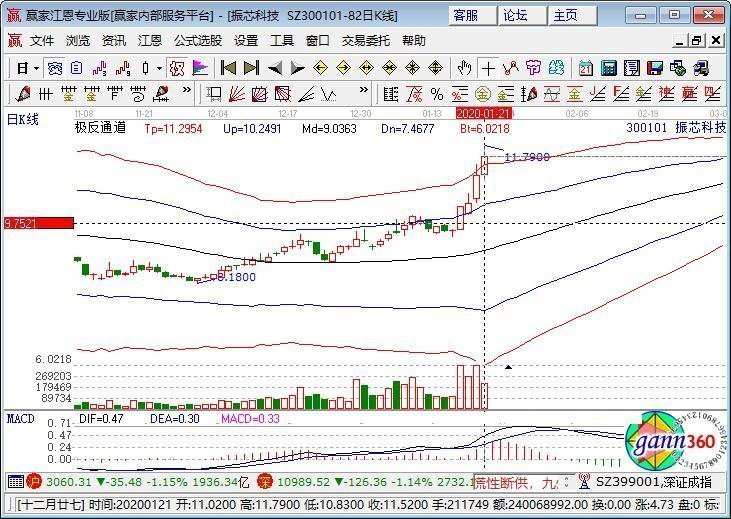The height and width of the screenshot is (519, 731).
Task: Open the 资讯 menu
Action: point(114,41)
